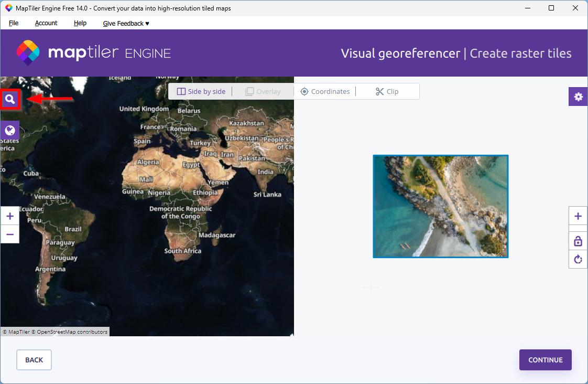Click the Spain label on the map
The image size is (588, 384).
click(x=142, y=142)
